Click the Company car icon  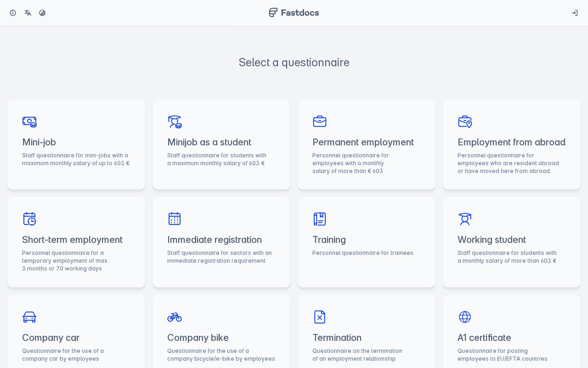point(29,317)
